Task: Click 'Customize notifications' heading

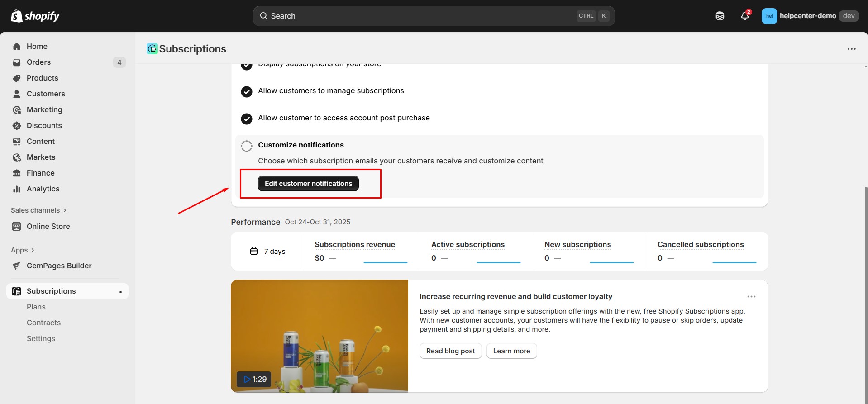Action: pyautogui.click(x=301, y=145)
